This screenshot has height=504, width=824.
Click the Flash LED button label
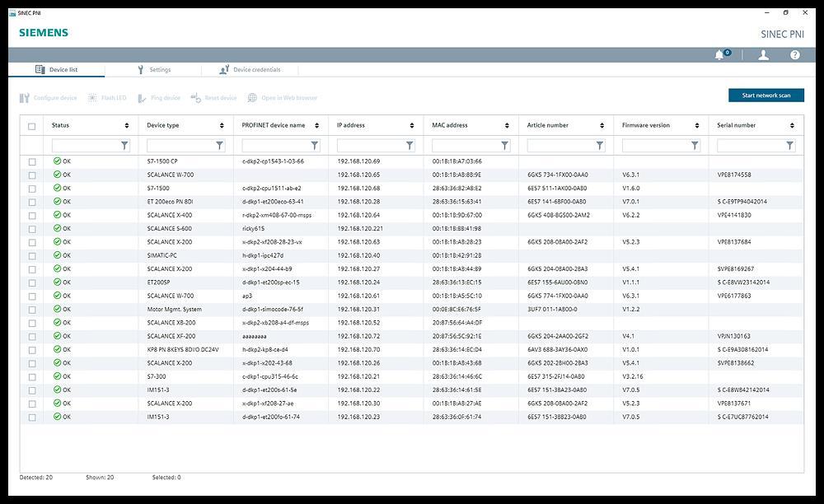tap(114, 98)
